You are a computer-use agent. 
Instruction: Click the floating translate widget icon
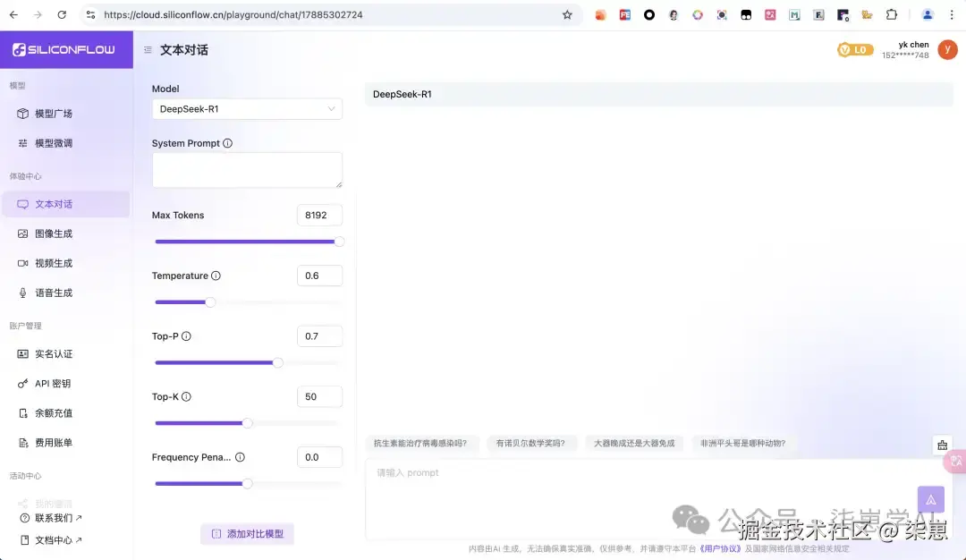click(956, 462)
